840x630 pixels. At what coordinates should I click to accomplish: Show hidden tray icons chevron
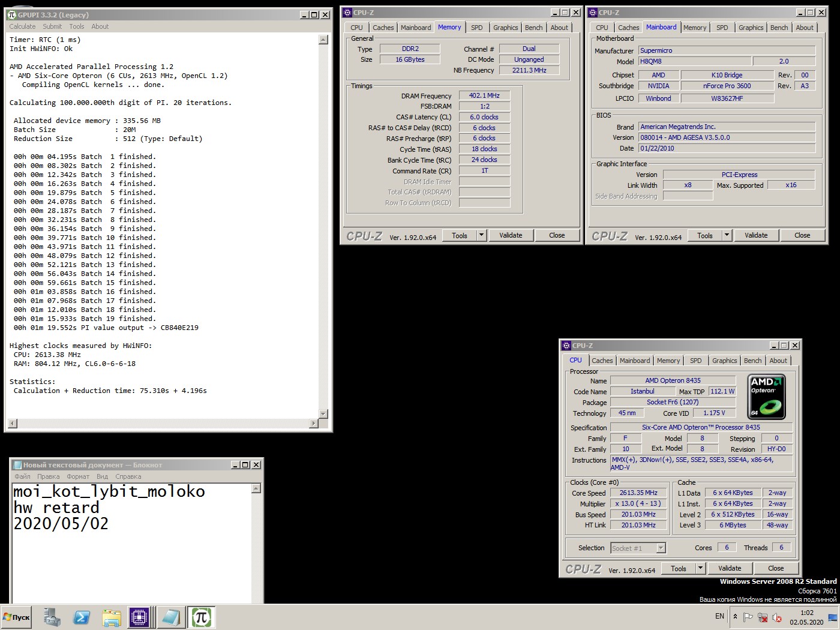click(735, 616)
